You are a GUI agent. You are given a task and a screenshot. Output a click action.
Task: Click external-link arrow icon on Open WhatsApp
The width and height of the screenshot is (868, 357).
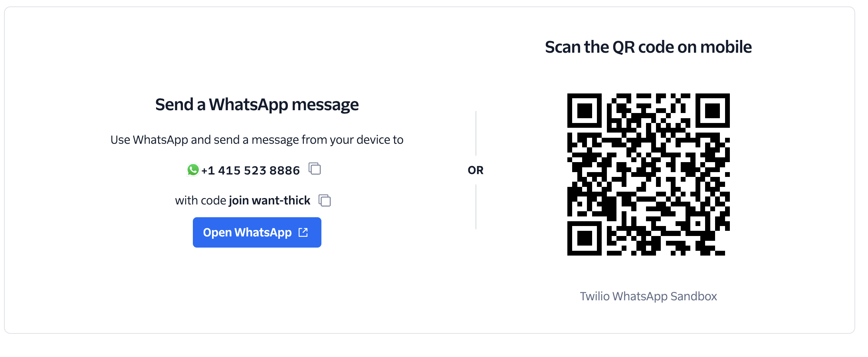tap(303, 232)
